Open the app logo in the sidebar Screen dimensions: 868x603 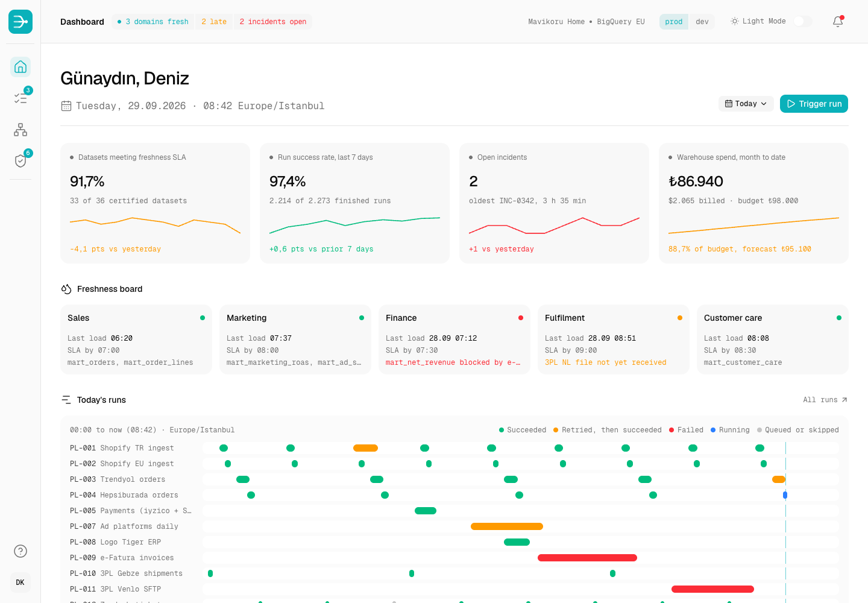point(20,22)
